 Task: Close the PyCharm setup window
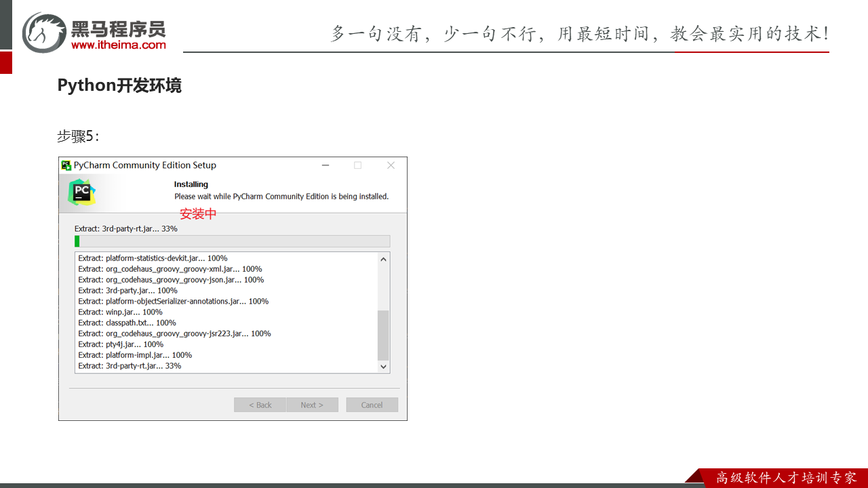point(391,165)
